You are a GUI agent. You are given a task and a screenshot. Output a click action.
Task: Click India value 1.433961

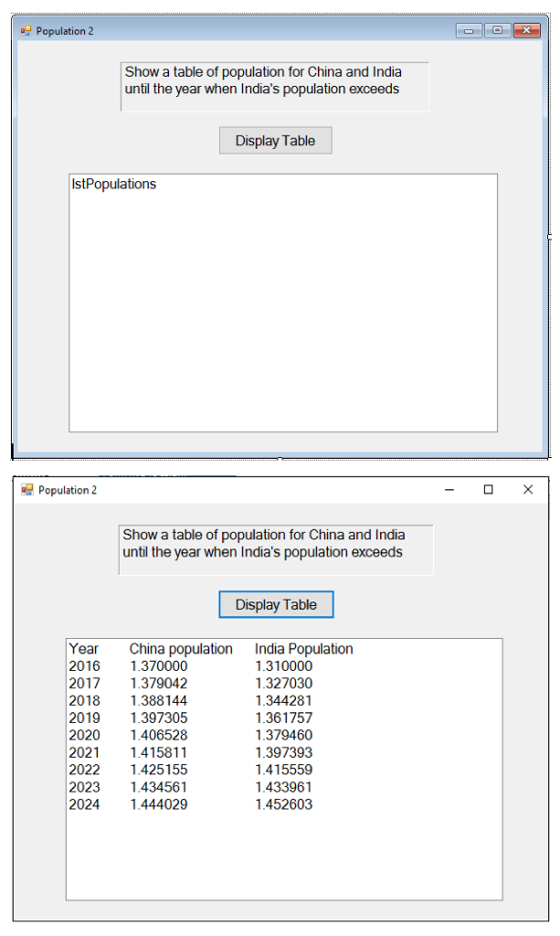(x=284, y=787)
